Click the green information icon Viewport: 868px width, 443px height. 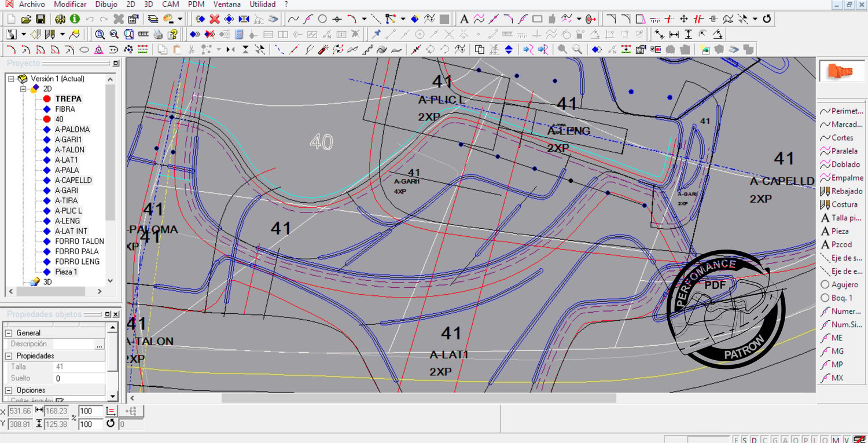coord(75,19)
